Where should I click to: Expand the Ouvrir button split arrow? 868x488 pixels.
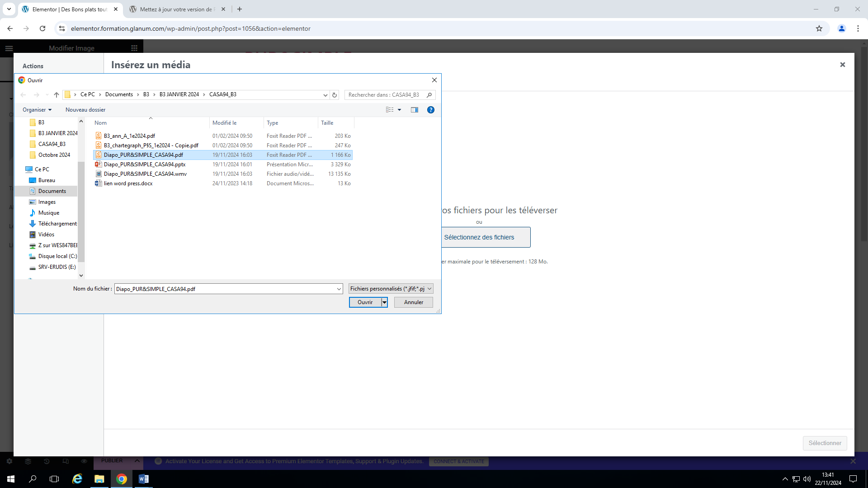point(384,302)
